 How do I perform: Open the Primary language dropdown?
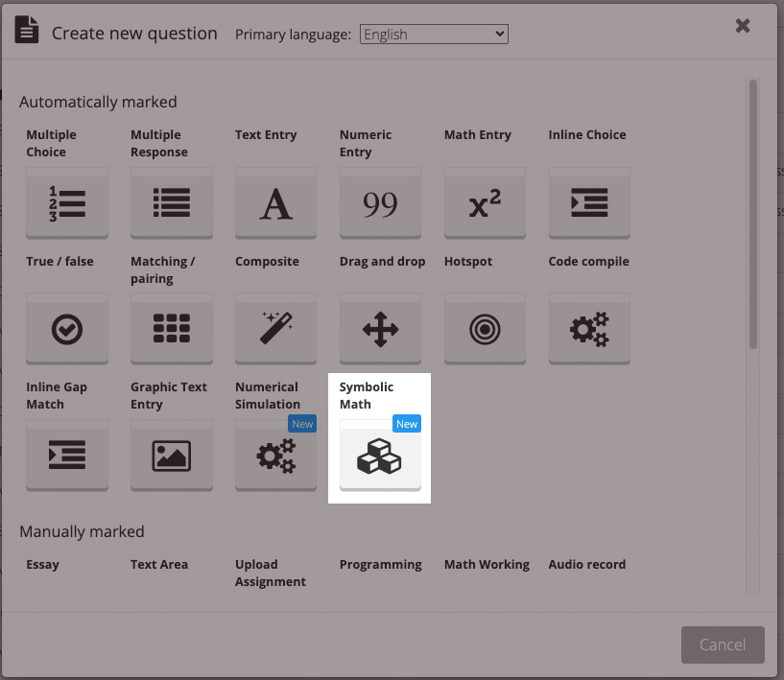click(434, 35)
